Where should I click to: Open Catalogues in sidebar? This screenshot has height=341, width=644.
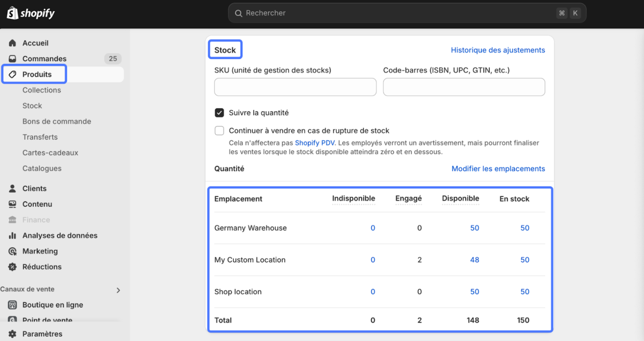point(42,168)
